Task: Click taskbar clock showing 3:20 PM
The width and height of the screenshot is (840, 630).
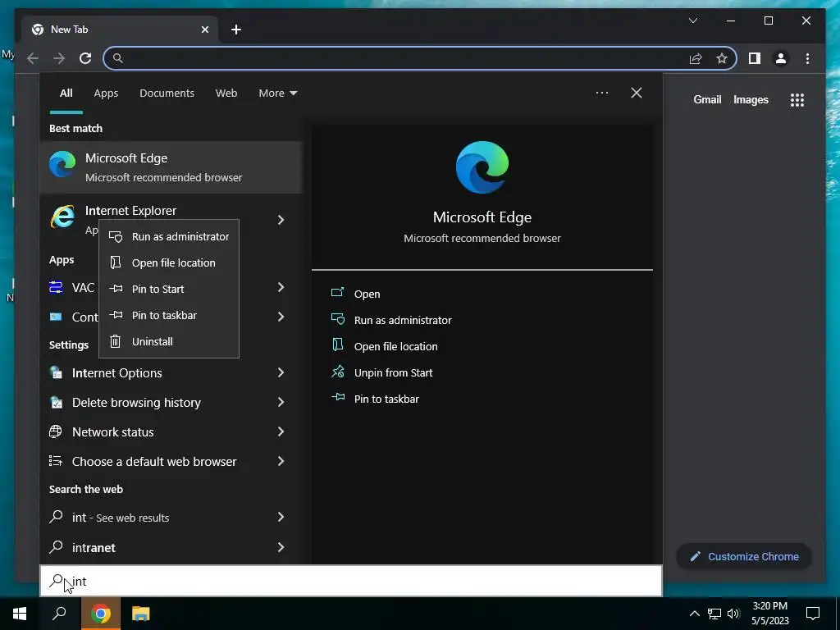Action: pyautogui.click(x=769, y=614)
